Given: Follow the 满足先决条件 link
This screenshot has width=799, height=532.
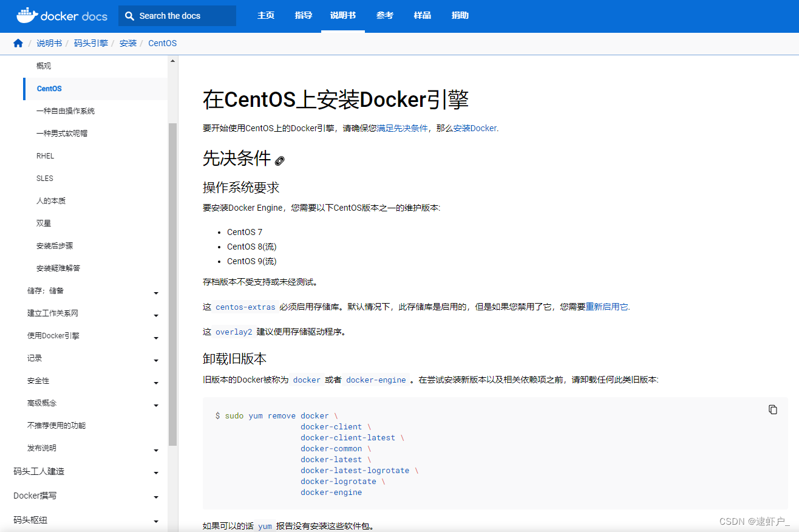Looking at the screenshot, I should pos(403,128).
